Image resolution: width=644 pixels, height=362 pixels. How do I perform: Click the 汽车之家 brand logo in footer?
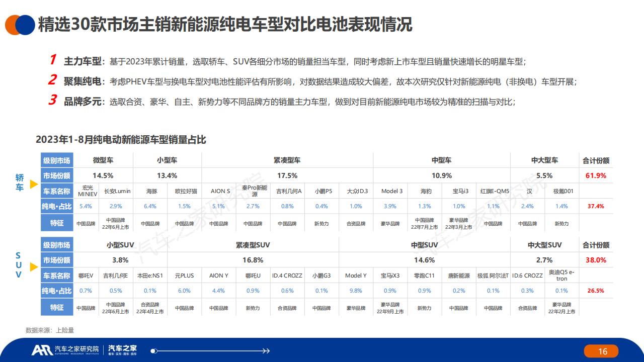[122, 350]
